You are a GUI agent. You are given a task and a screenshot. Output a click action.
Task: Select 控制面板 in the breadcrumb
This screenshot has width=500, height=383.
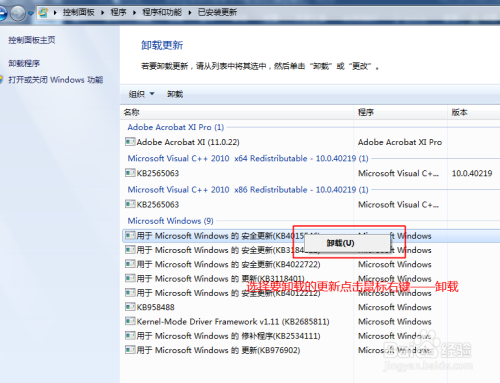click(79, 13)
